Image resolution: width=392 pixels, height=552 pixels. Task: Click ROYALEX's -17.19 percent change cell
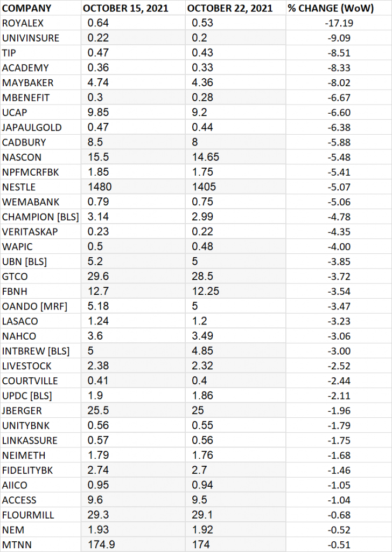click(339, 23)
